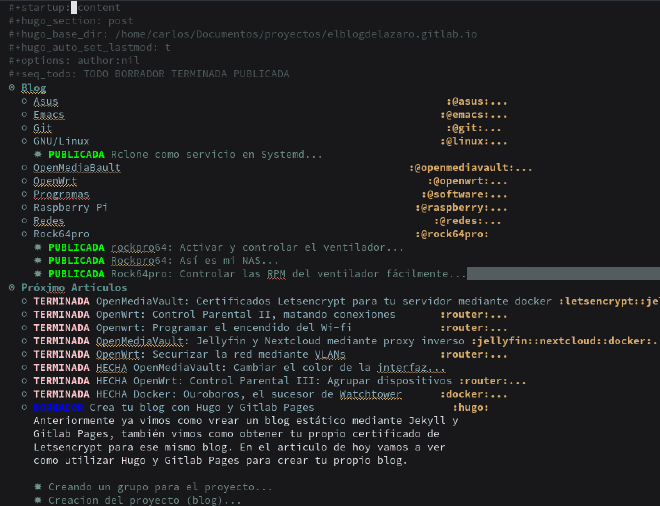
Task: Expand the Programas heading bullet
Action: (x=24, y=194)
